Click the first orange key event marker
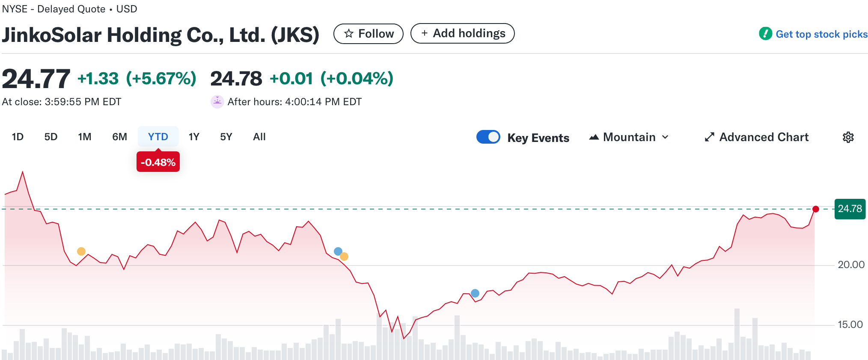The height and width of the screenshot is (360, 868). click(x=81, y=251)
